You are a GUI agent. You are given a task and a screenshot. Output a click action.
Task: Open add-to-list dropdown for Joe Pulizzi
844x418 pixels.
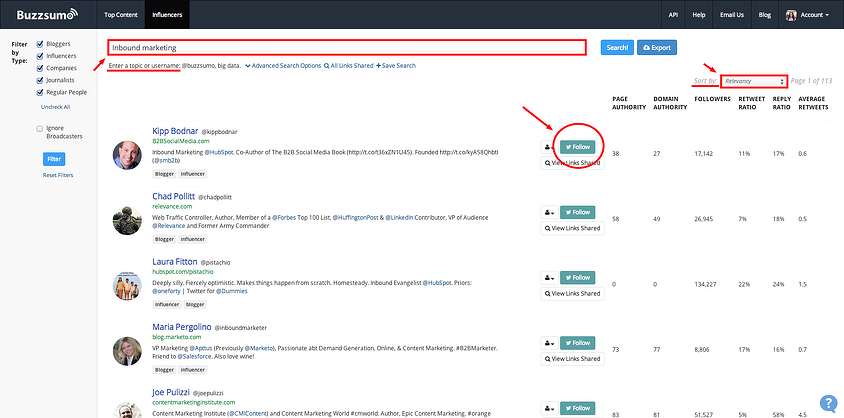tap(549, 408)
